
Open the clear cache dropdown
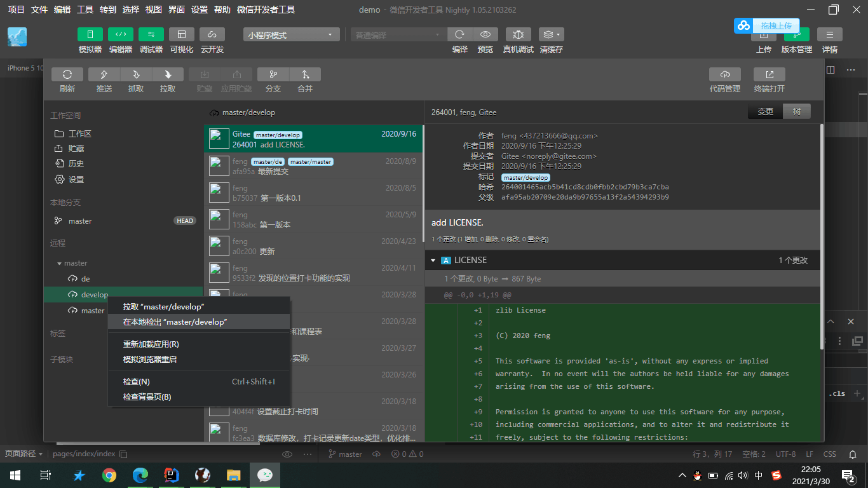552,34
